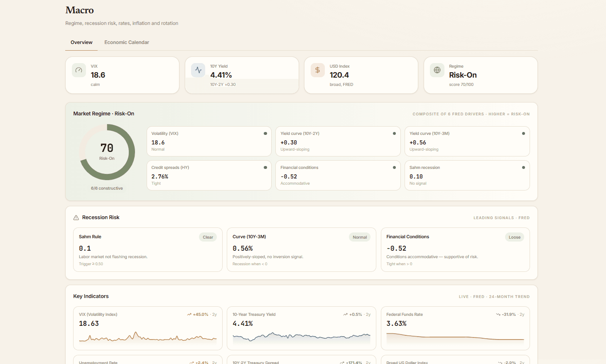Click the Sahm Rule card title
Image resolution: width=606 pixels, height=364 pixels.
click(x=90, y=237)
